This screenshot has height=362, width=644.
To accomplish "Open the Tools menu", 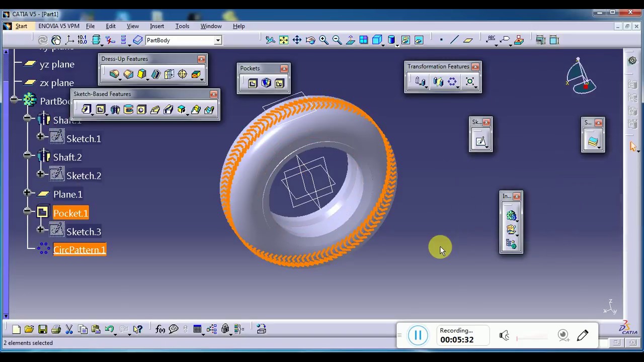I will click(182, 26).
